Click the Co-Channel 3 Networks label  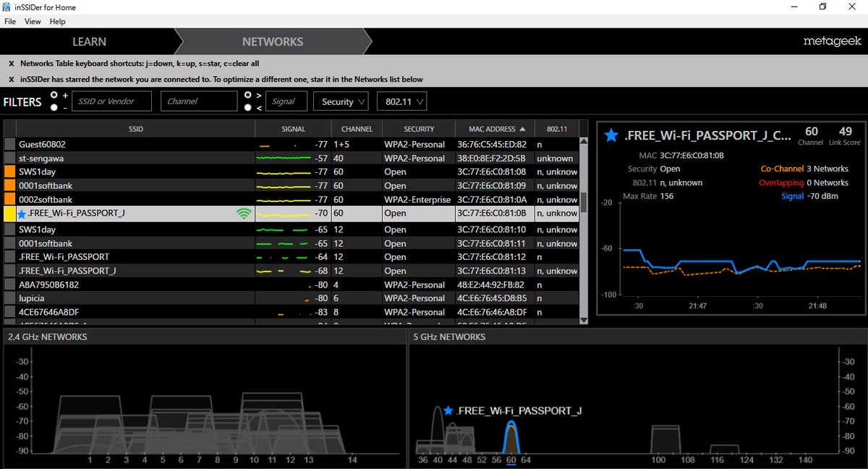coord(804,169)
